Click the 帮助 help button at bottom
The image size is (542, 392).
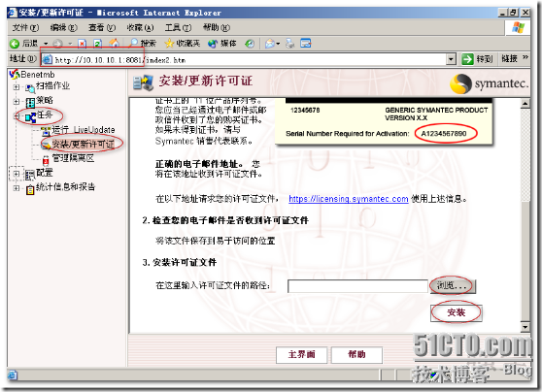356,355
